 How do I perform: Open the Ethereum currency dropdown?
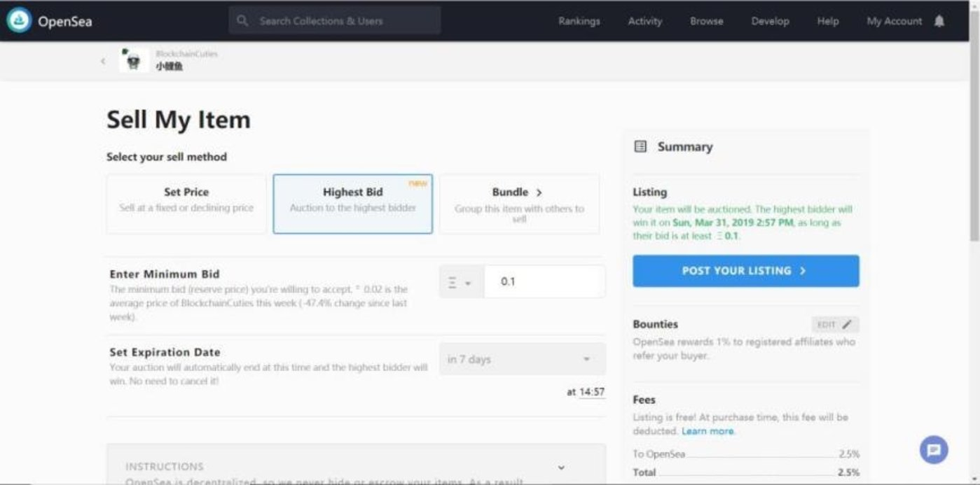pos(460,282)
